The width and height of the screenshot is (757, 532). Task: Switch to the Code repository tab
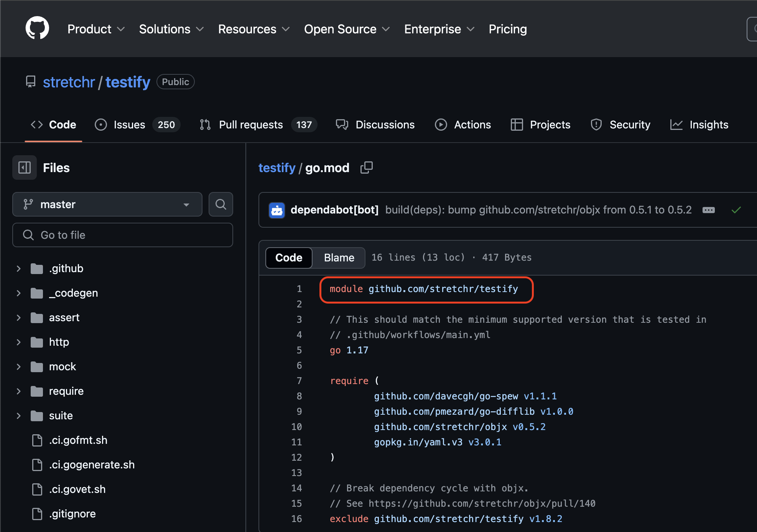coord(53,125)
